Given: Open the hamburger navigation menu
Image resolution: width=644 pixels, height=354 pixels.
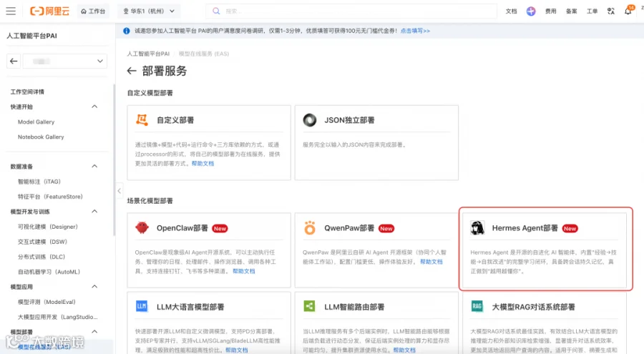Looking at the screenshot, I should [x=11, y=11].
